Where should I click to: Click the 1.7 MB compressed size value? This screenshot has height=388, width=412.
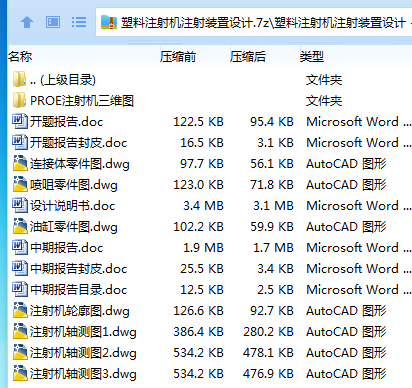pyautogui.click(x=273, y=248)
